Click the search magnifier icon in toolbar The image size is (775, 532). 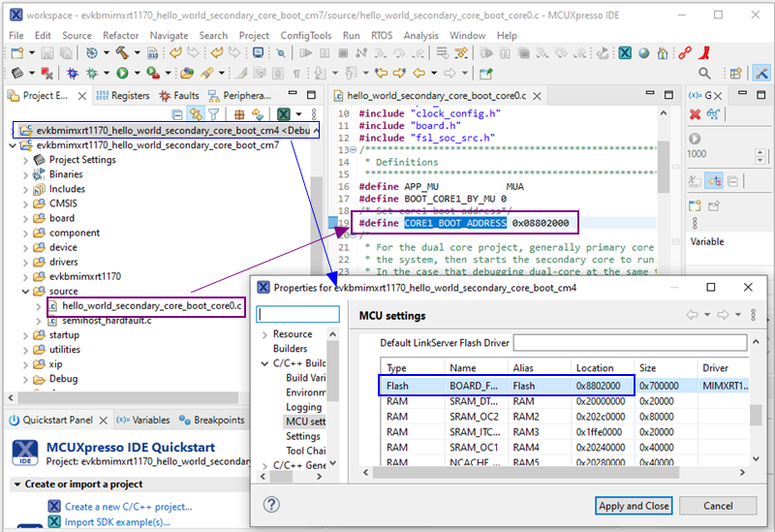tap(704, 74)
